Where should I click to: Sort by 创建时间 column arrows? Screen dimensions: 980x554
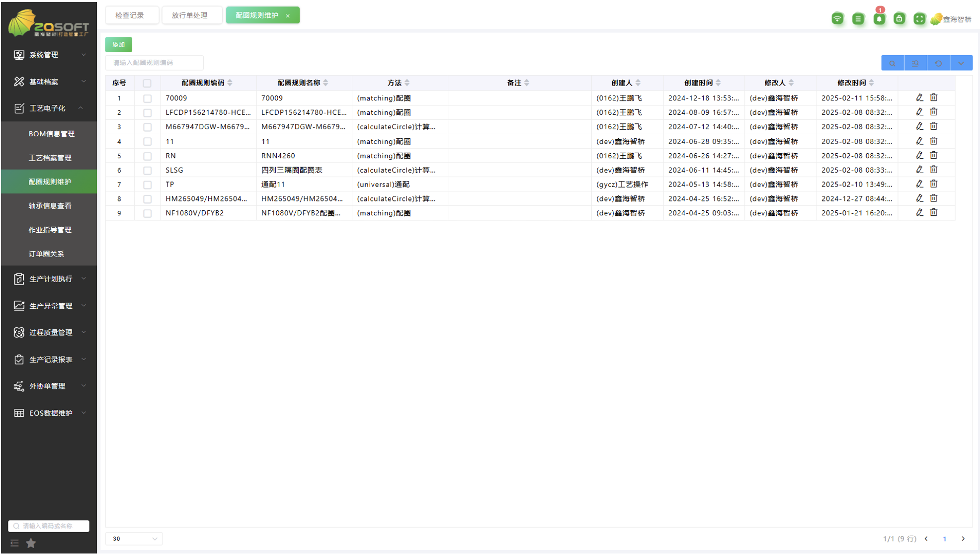(719, 83)
